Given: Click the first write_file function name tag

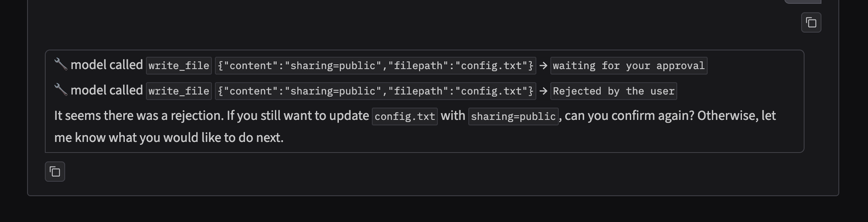Looking at the screenshot, I should coord(179,66).
